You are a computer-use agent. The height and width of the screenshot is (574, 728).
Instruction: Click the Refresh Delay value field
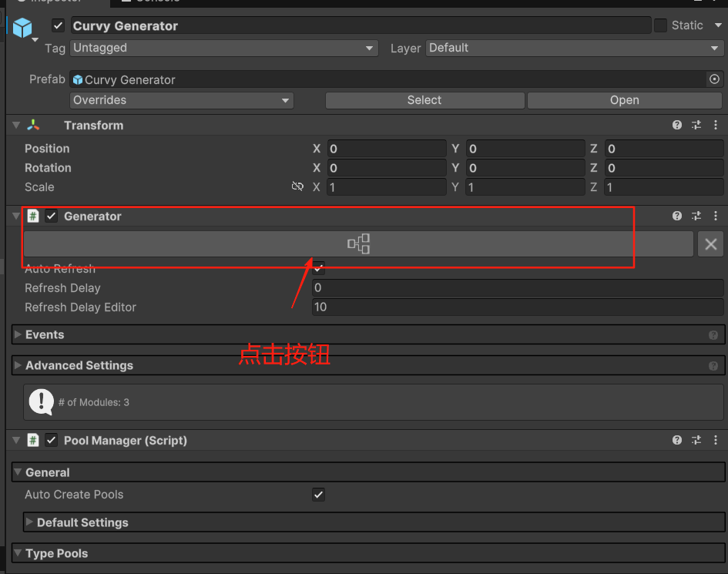click(x=518, y=288)
